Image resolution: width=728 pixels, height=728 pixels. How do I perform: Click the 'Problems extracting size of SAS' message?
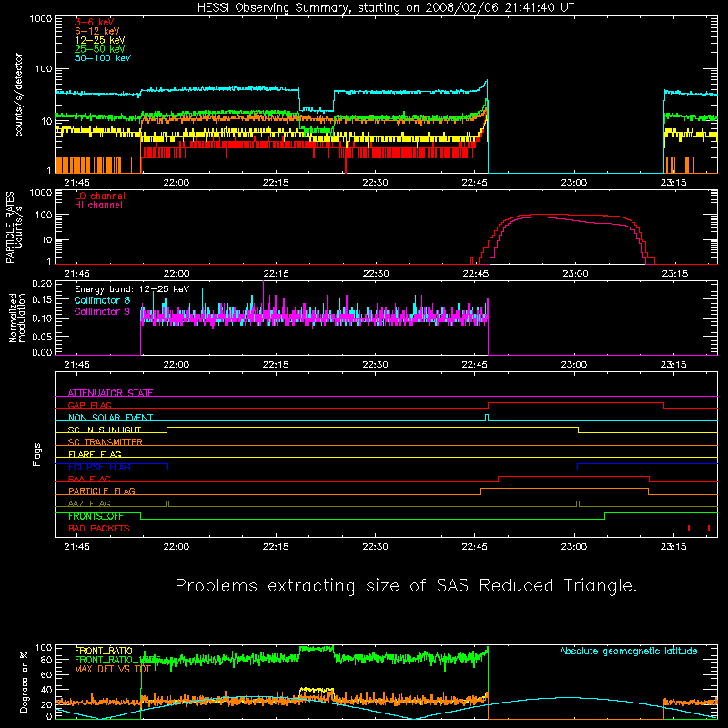[406, 585]
